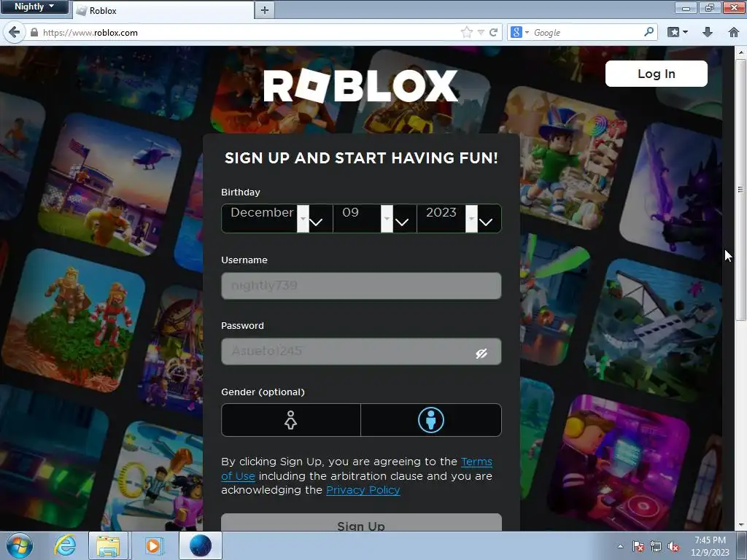This screenshot has width=747, height=560.
Task: Click the Gender (optional) label
Action: coord(263,392)
